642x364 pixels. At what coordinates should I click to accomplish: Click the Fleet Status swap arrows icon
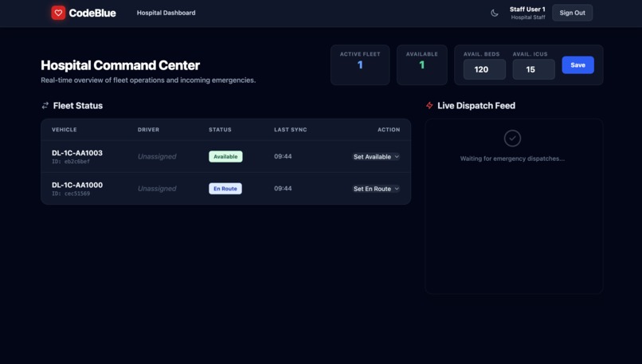pyautogui.click(x=45, y=106)
